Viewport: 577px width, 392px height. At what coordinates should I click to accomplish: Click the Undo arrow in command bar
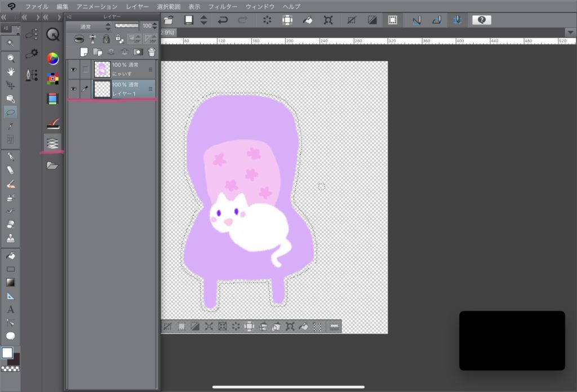[223, 20]
